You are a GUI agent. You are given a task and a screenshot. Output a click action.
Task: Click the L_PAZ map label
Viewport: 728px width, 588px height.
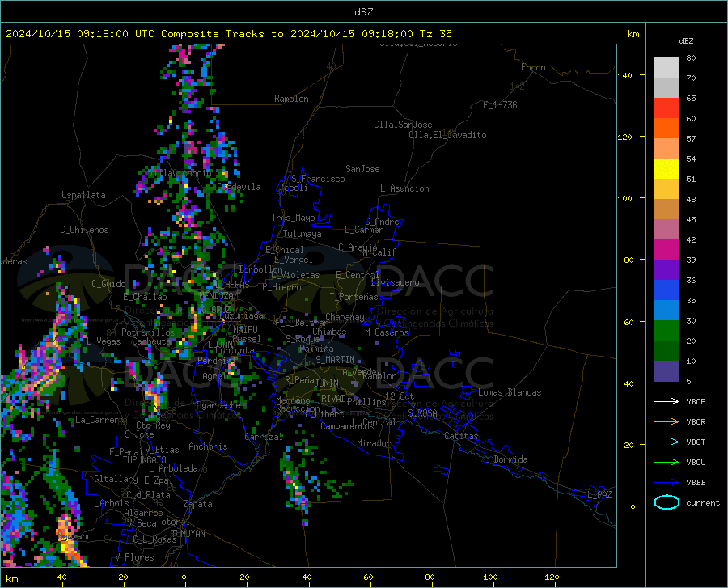point(599,495)
